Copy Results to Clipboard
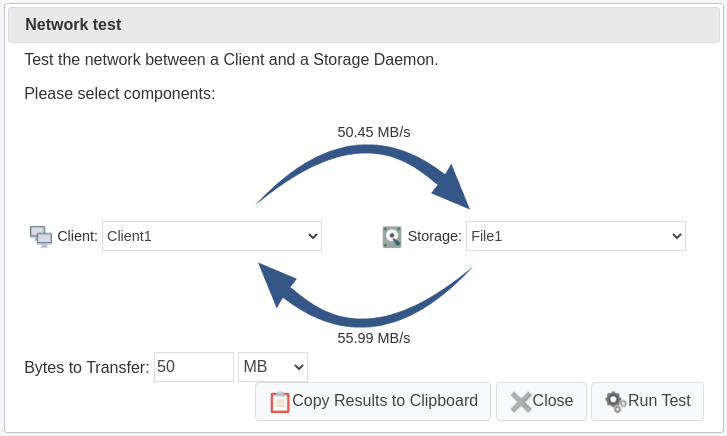Screen dimensions: 727x436 (x=373, y=402)
